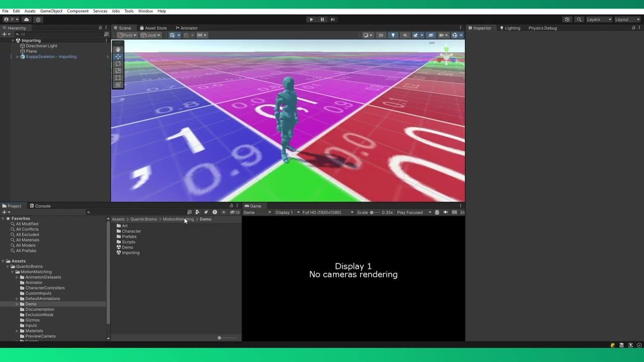Open the Scene view three-dot menu
The width and height of the screenshot is (644, 362).
(460, 28)
